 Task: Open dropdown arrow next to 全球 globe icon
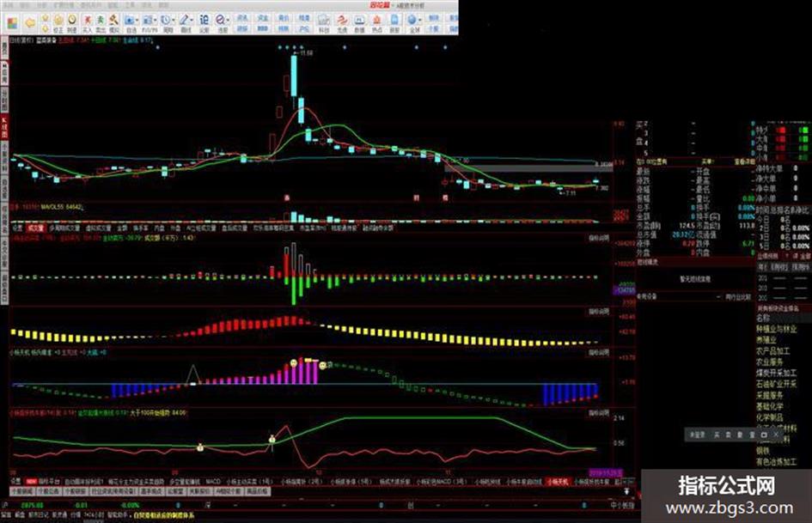point(420,21)
